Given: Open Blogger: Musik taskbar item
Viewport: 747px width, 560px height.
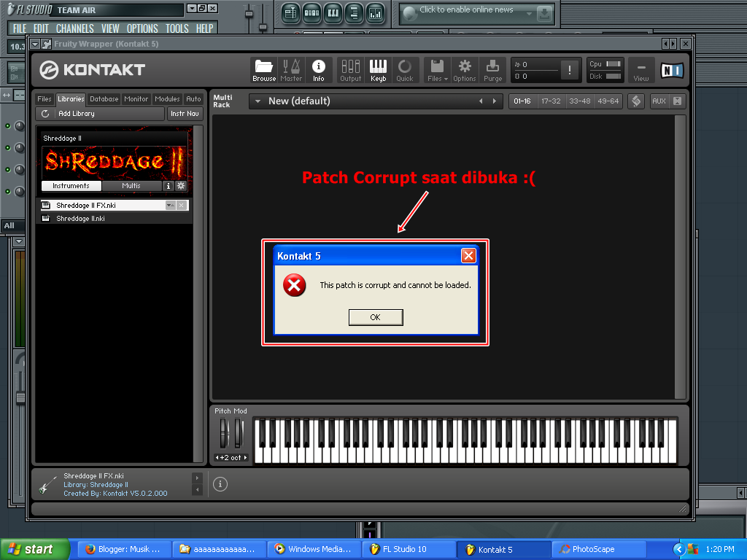Looking at the screenshot, I should pyautogui.click(x=124, y=550).
